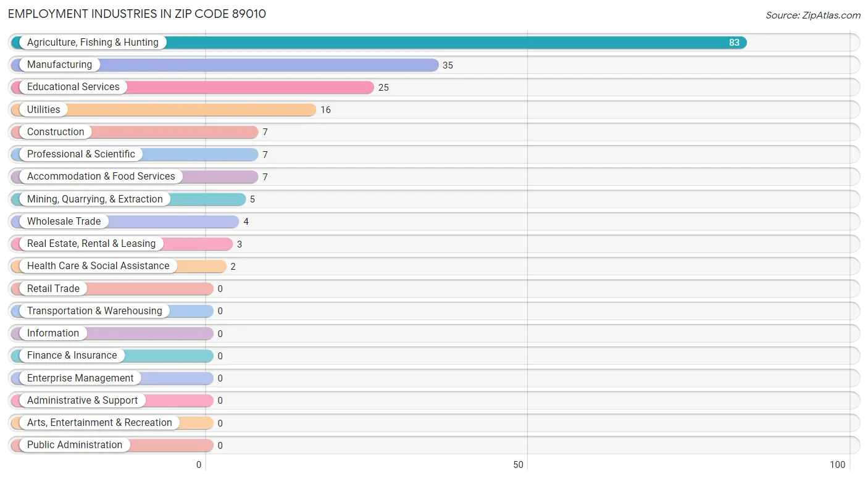This screenshot has height=479, width=868.
Task: Click the value 83 on the Agriculture bar
Action: click(x=734, y=43)
